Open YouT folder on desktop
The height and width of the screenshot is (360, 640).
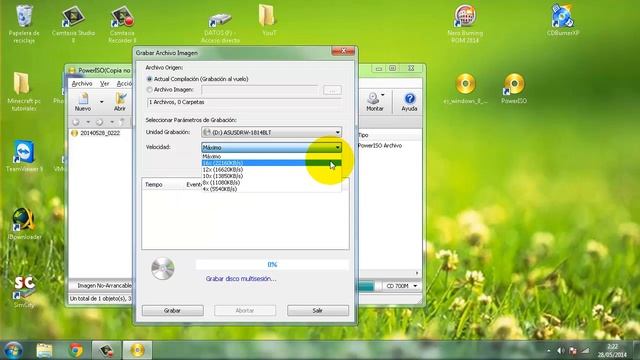(268, 20)
